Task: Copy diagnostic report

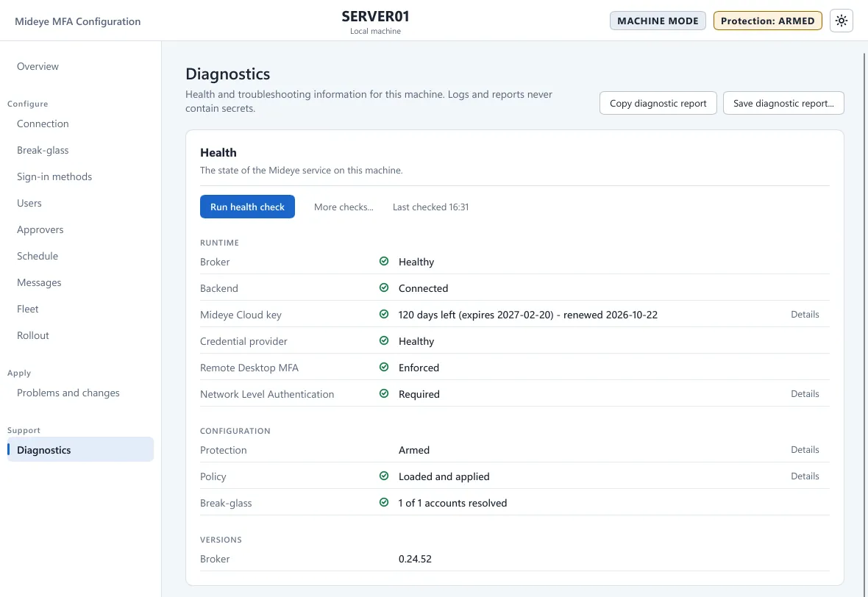Action: pyautogui.click(x=658, y=104)
